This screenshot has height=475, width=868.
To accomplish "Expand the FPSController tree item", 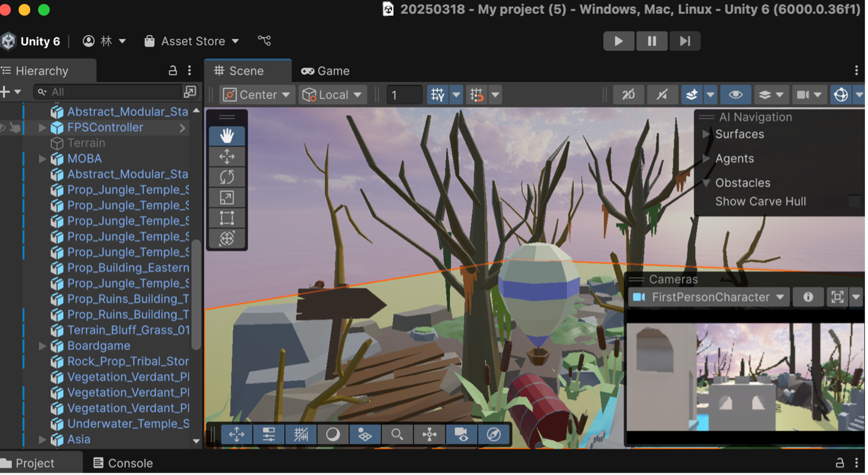I will (43, 127).
